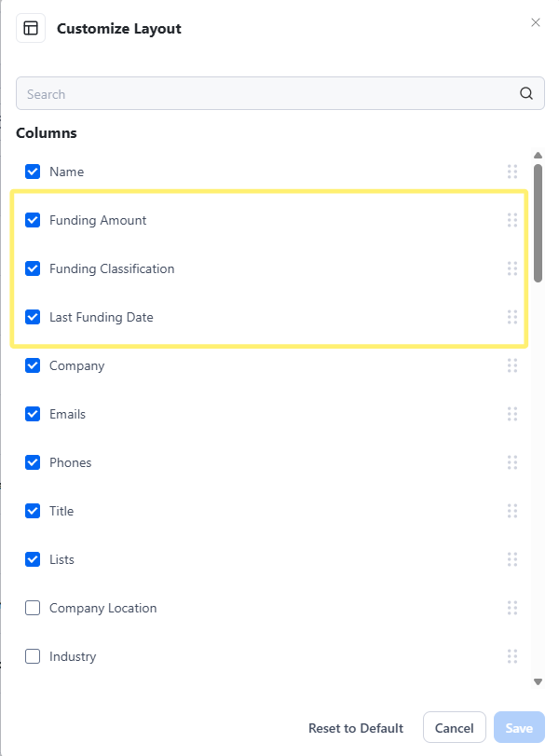Viewport: 559px width, 756px height.
Task: Click the search magnifier icon
Action: (526, 93)
